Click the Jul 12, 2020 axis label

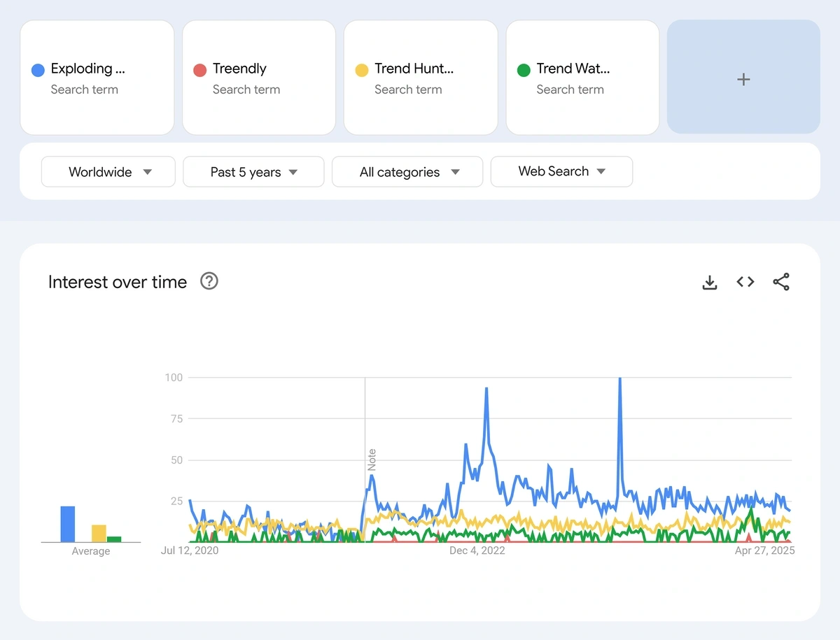coord(190,550)
